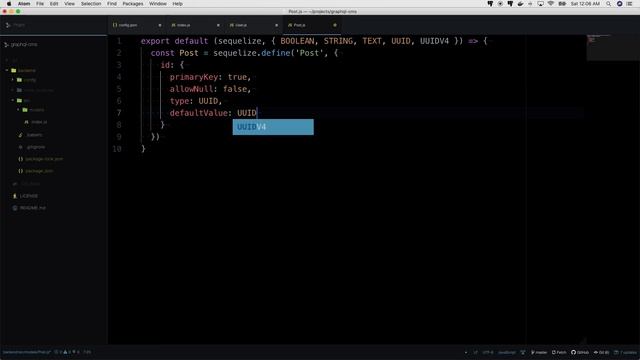Open index.js in the tree view
The height and width of the screenshot is (360, 640).
coord(36,122)
